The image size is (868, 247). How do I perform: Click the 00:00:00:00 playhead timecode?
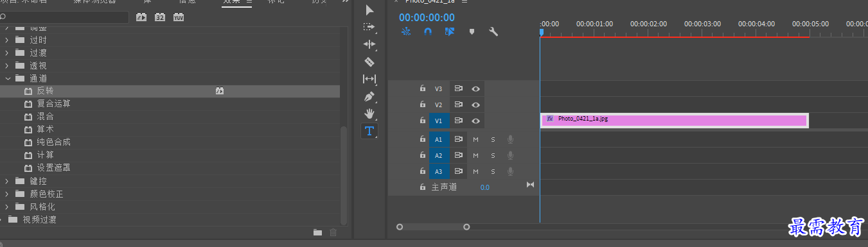click(427, 17)
